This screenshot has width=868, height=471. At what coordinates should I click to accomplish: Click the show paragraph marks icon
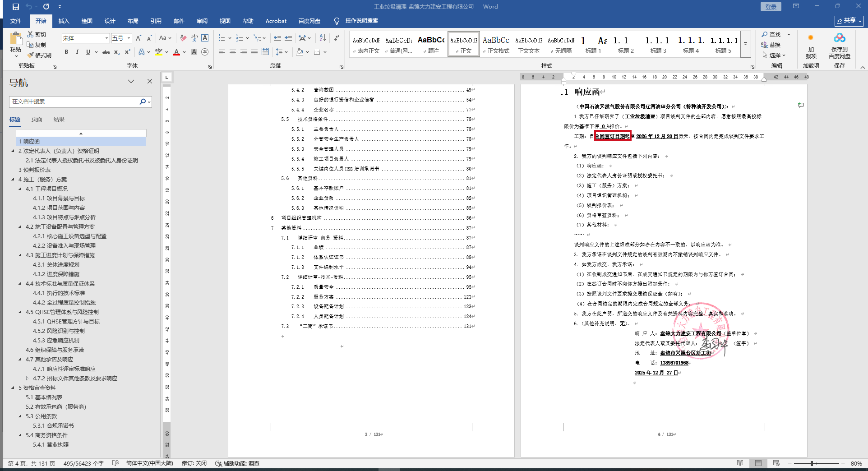click(x=337, y=38)
